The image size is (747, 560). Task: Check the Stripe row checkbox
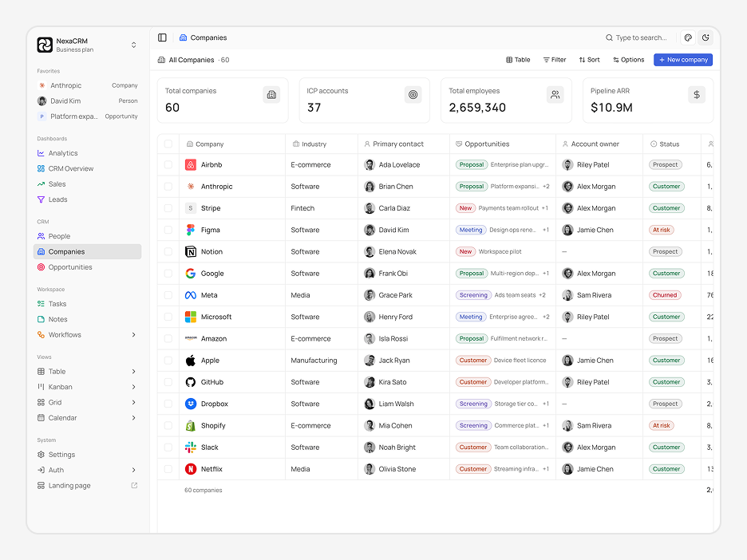tap(168, 208)
